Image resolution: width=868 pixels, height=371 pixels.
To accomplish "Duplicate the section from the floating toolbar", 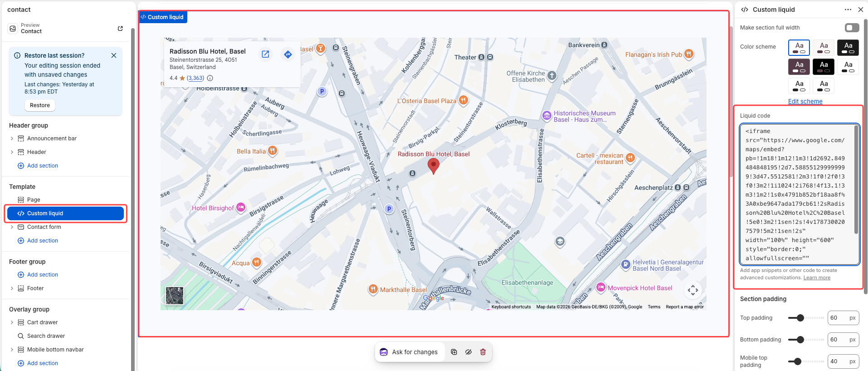I will (454, 352).
